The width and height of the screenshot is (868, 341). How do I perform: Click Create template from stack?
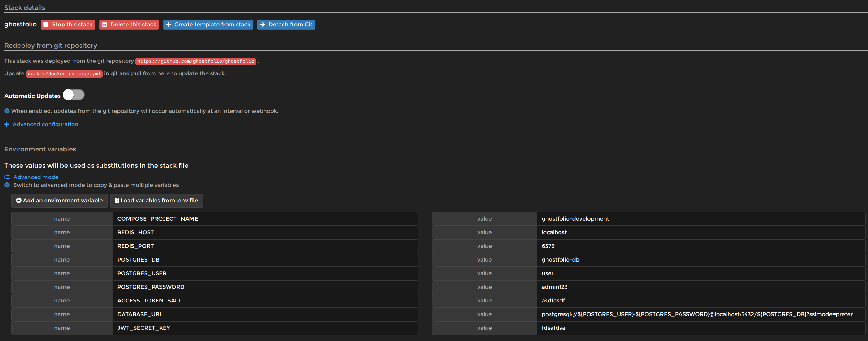tap(208, 24)
